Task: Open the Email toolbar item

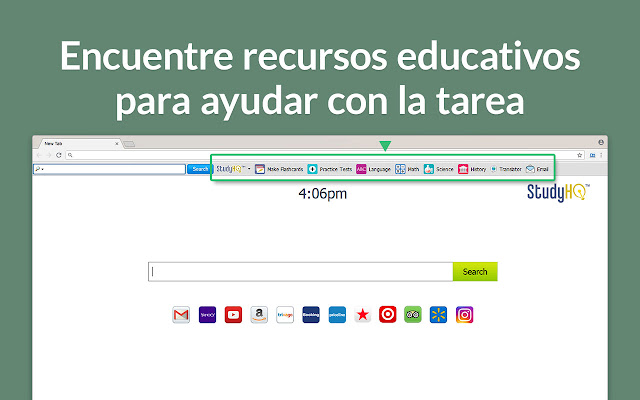Action: (x=537, y=169)
